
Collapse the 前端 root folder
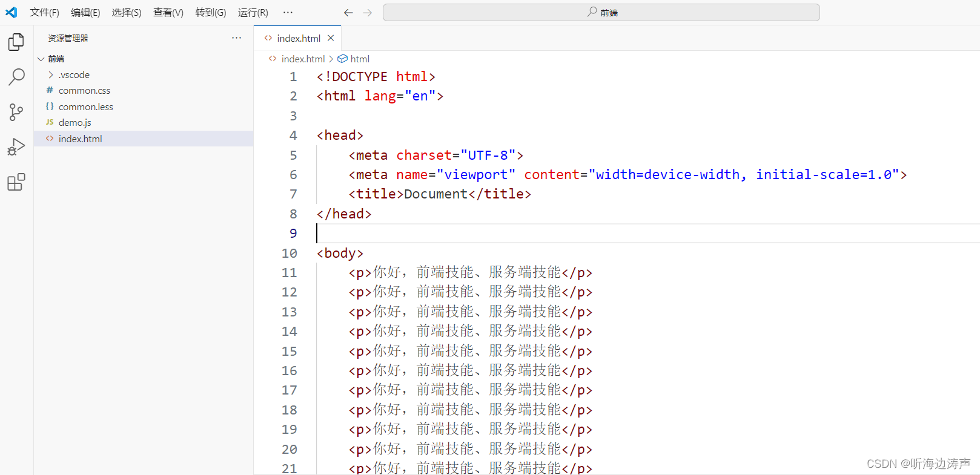click(41, 59)
